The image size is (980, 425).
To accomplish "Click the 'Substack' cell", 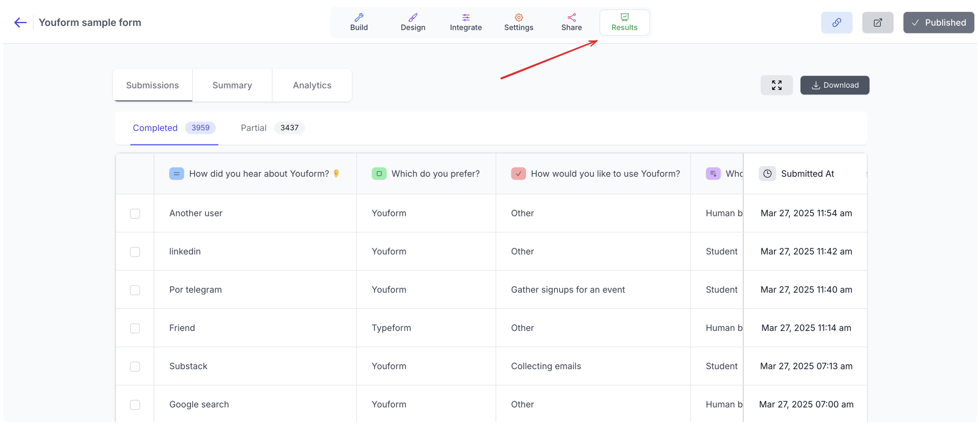I will click(x=255, y=366).
